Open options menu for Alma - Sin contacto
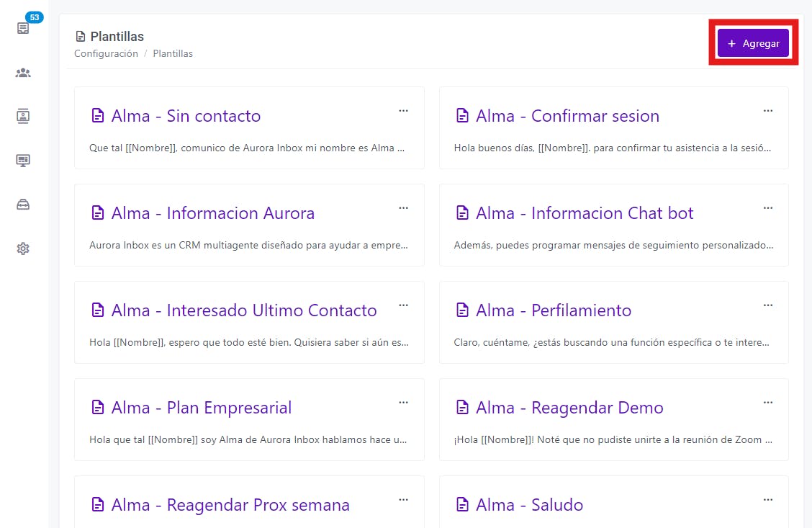Viewport: 812px width, 528px height. tap(403, 111)
